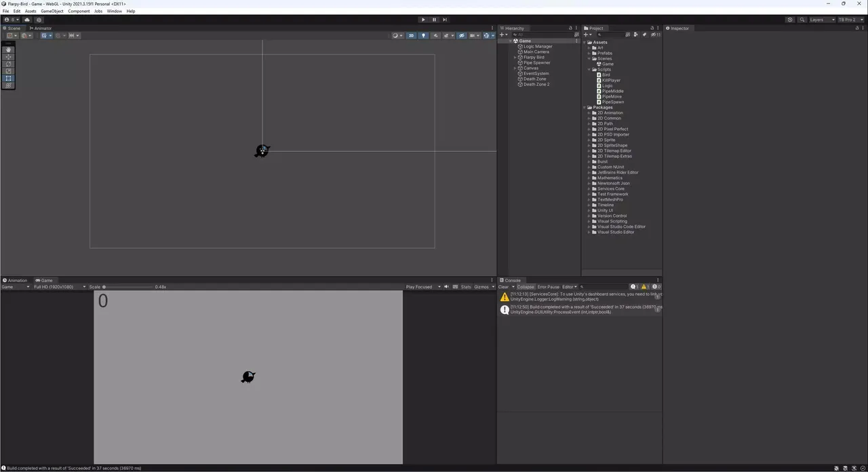Open Undo History from the top toolbar
Viewport: 868px width, 472px height.
click(x=790, y=20)
